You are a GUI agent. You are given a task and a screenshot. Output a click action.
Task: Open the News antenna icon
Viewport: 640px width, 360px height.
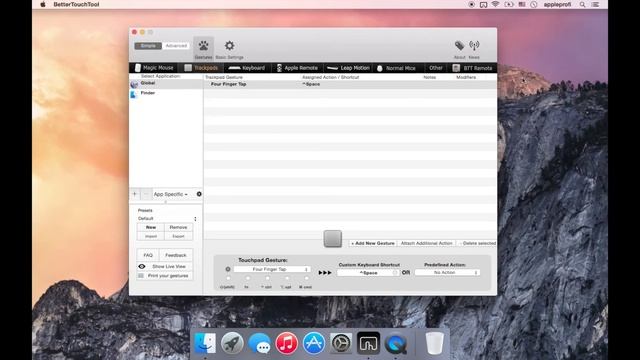(474, 49)
